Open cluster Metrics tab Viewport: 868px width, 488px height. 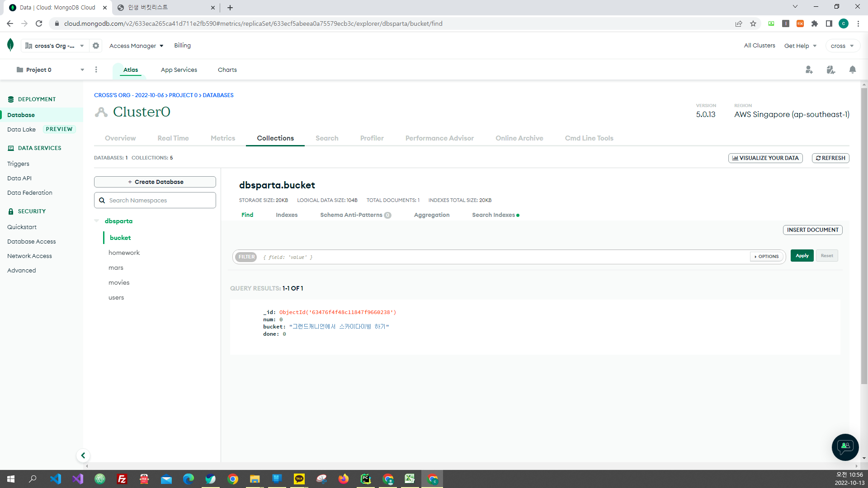223,138
